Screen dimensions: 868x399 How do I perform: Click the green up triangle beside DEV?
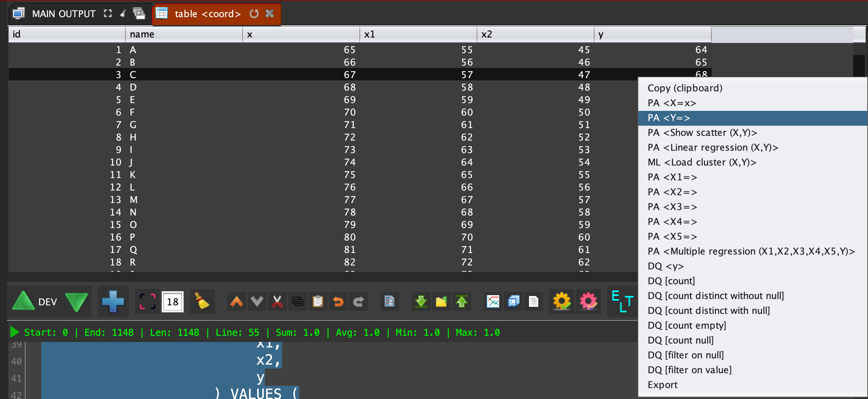point(23,301)
